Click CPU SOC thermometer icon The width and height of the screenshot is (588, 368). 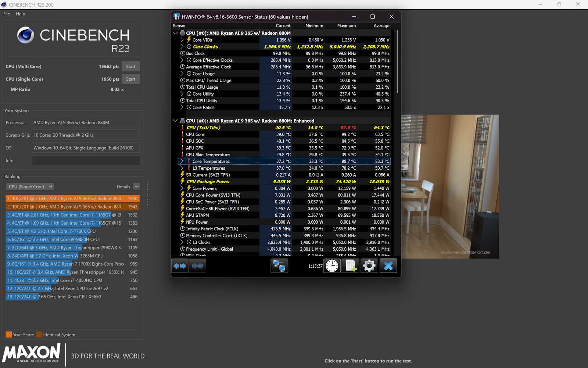tap(182, 141)
